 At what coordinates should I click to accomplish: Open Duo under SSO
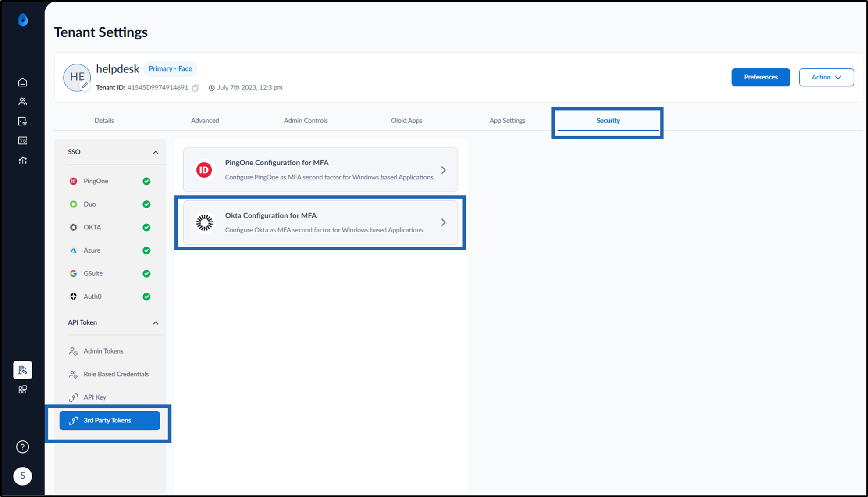(110, 204)
